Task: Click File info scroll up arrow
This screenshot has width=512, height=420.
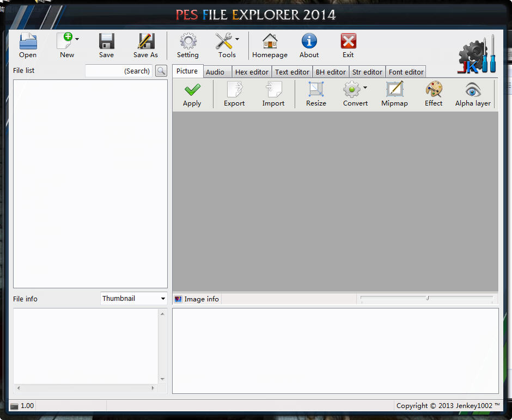Action: (162, 314)
